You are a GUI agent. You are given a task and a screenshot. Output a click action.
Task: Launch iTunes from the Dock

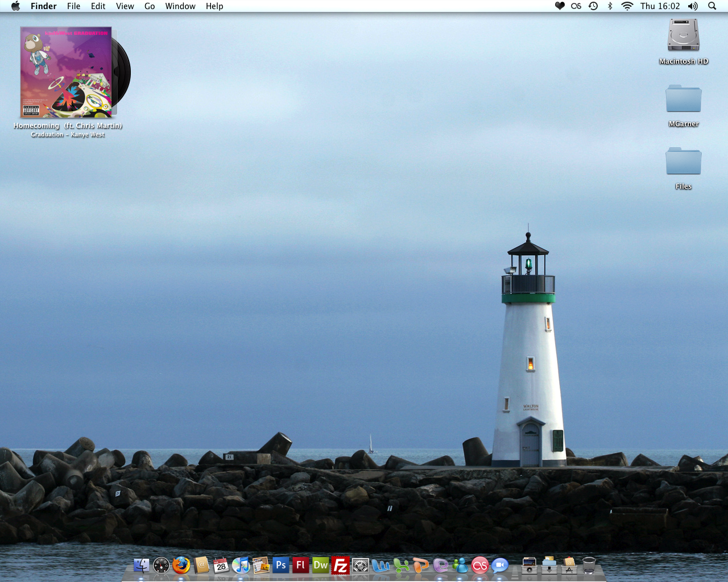[241, 566]
